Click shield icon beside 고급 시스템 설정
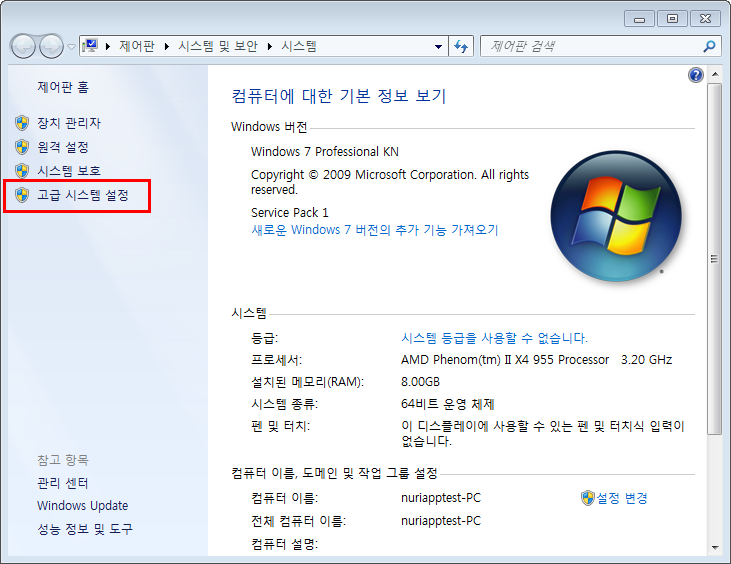The image size is (731, 564). click(x=22, y=195)
